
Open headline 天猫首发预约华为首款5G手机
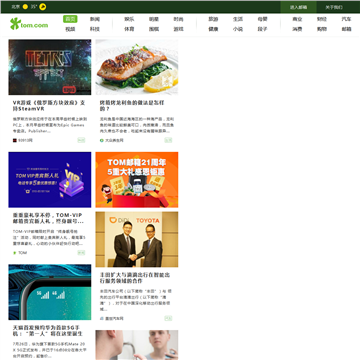(48, 331)
